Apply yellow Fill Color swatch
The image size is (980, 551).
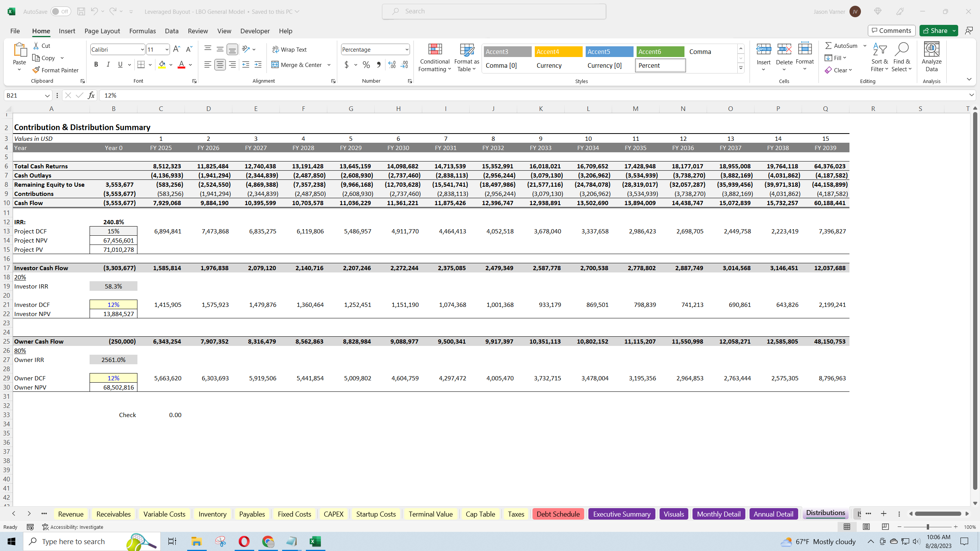pyautogui.click(x=162, y=65)
